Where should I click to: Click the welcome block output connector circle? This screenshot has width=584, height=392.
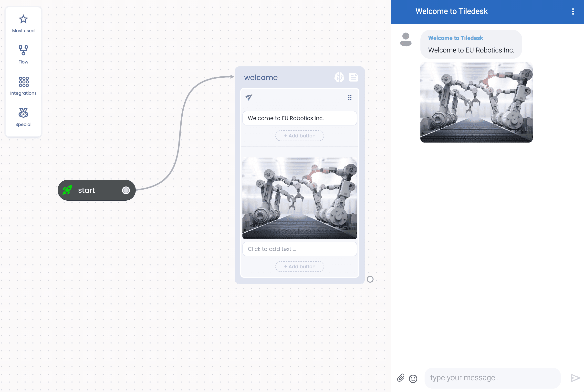(x=370, y=279)
